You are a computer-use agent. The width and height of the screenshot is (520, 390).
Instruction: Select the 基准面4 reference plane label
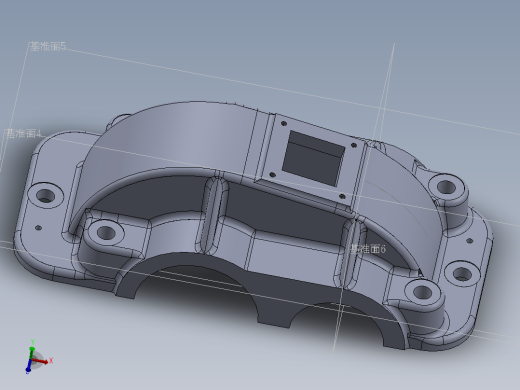[24, 134]
